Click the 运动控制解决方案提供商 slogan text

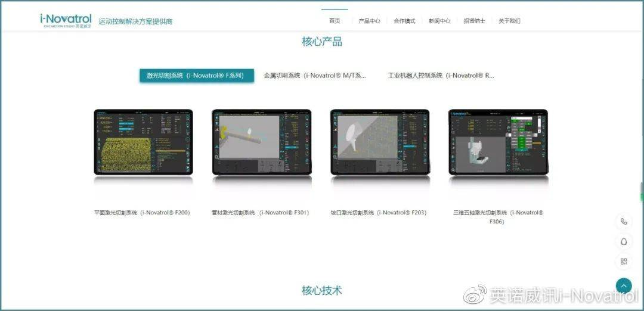135,21
